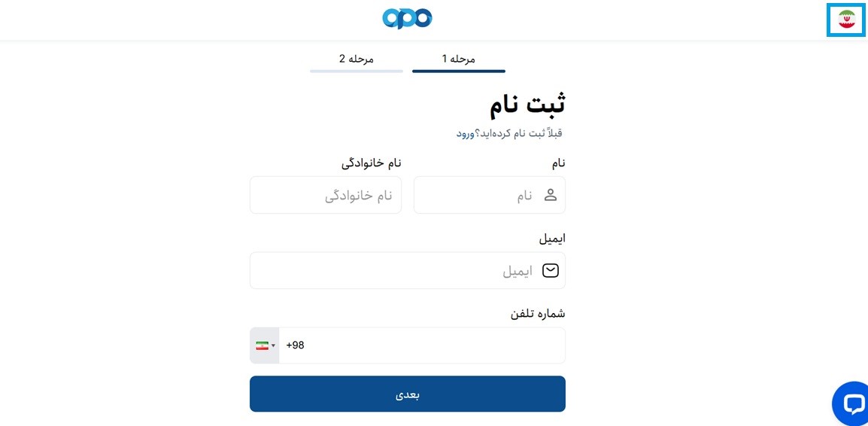Click the Iran flag in the phone field
The width and height of the screenshot is (868, 426).
262,345
